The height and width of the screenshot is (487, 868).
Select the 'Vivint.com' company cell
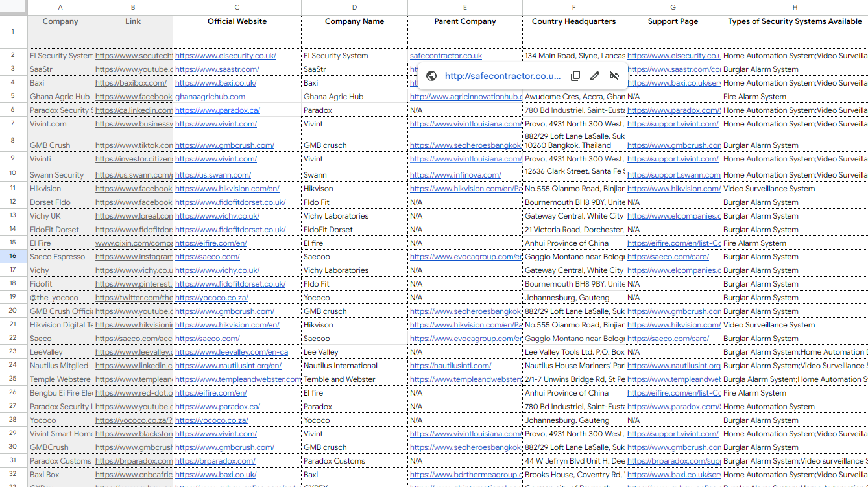[60, 124]
